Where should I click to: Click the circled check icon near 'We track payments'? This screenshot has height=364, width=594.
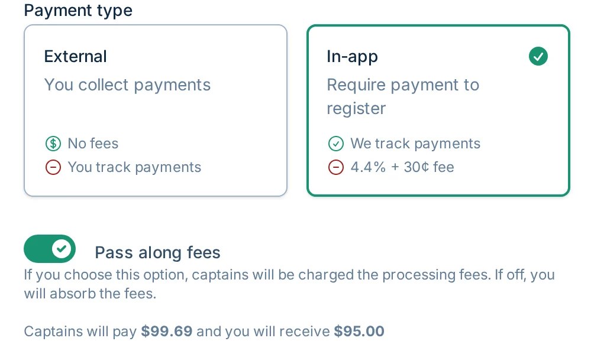(336, 144)
